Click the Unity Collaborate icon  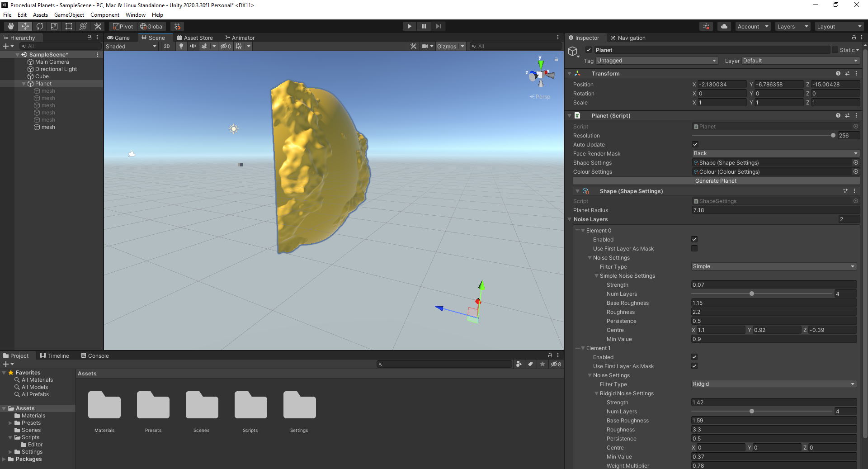(x=706, y=26)
